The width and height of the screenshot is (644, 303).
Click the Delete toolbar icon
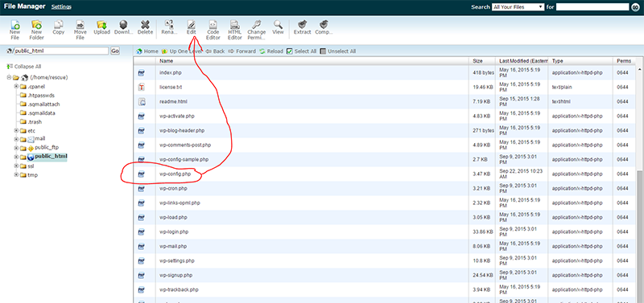tap(145, 25)
